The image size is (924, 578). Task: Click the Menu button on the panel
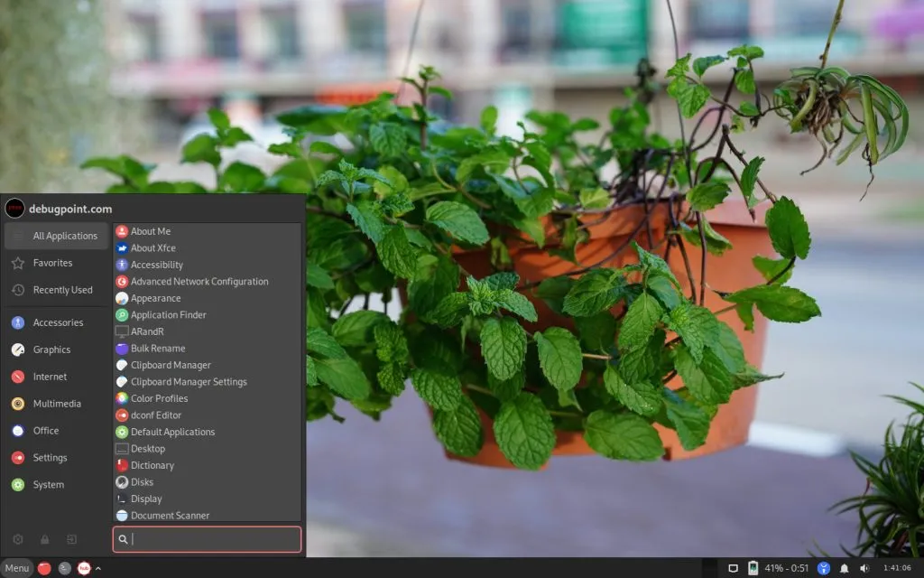16,568
